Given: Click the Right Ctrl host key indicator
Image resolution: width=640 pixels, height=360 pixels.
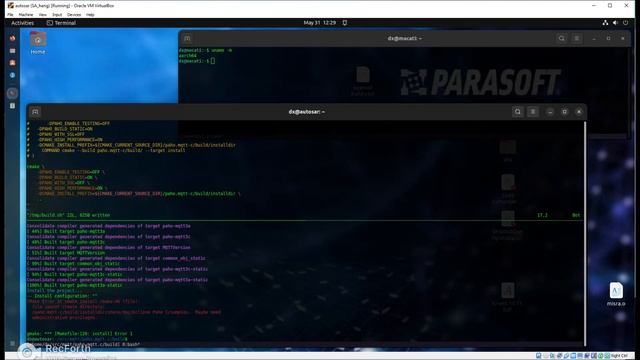Looking at the screenshot, I should (619, 356).
